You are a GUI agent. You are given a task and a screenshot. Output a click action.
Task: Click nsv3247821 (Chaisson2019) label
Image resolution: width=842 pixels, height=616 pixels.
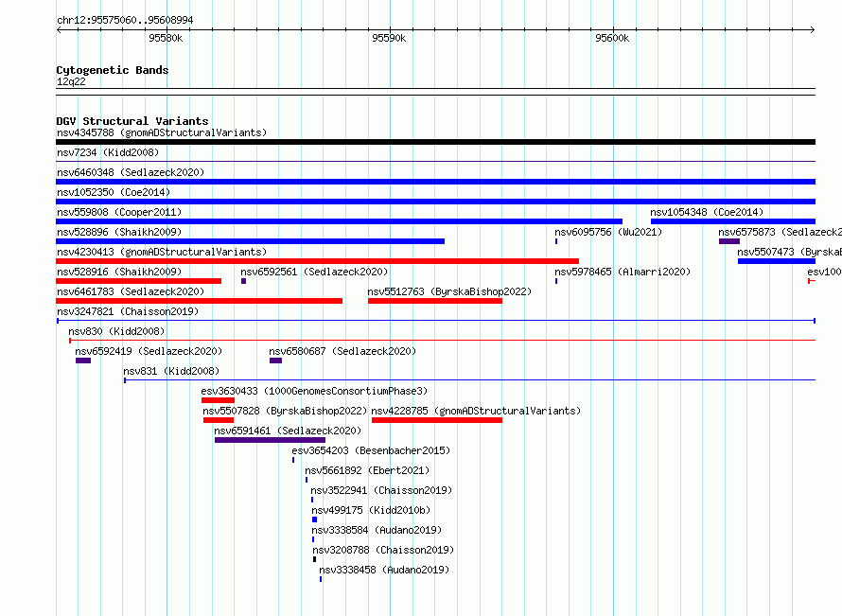[x=128, y=311]
